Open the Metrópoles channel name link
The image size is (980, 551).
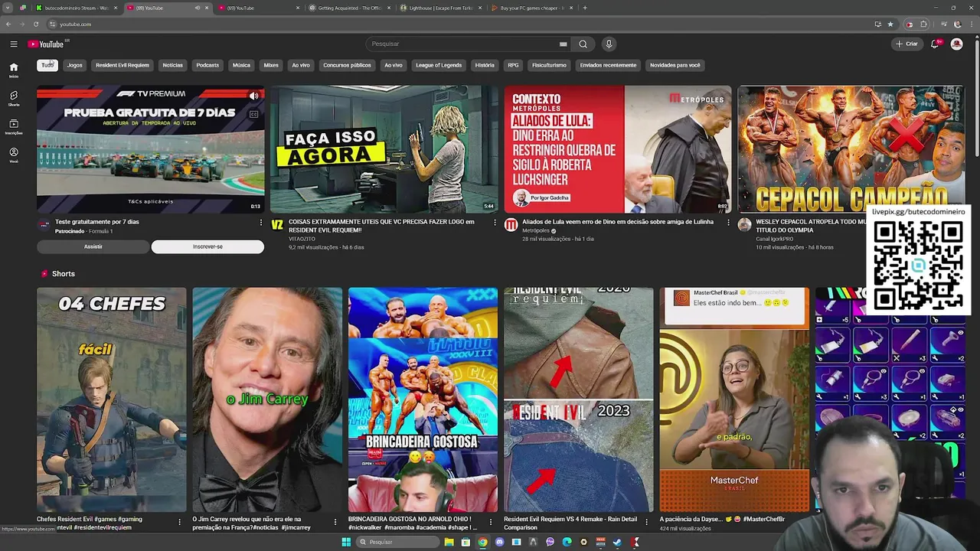click(x=536, y=230)
